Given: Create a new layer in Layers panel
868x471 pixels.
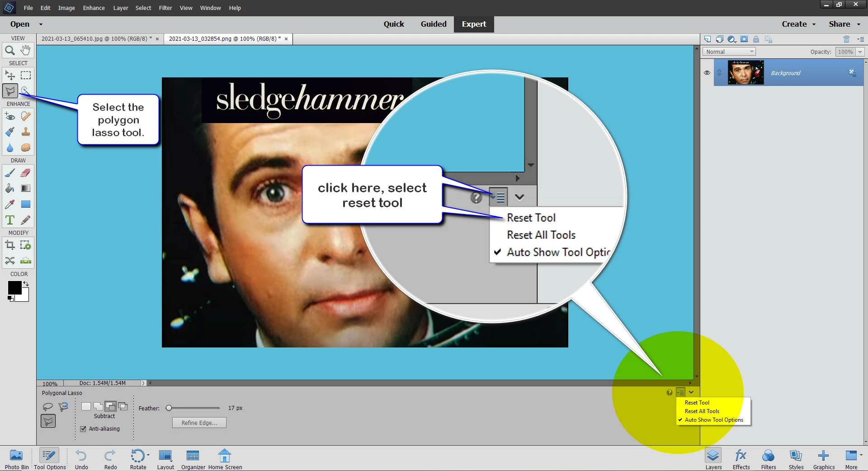Looking at the screenshot, I should pos(708,39).
